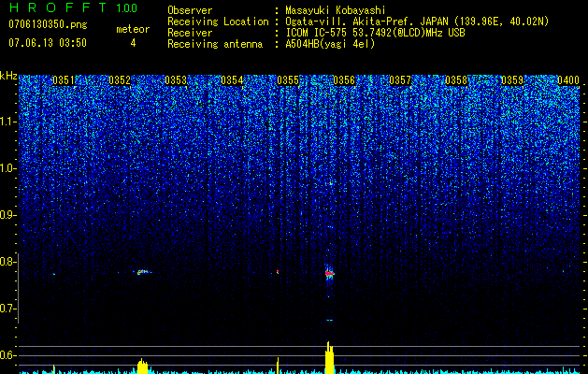Click the 0359 time marker

pos(512,80)
